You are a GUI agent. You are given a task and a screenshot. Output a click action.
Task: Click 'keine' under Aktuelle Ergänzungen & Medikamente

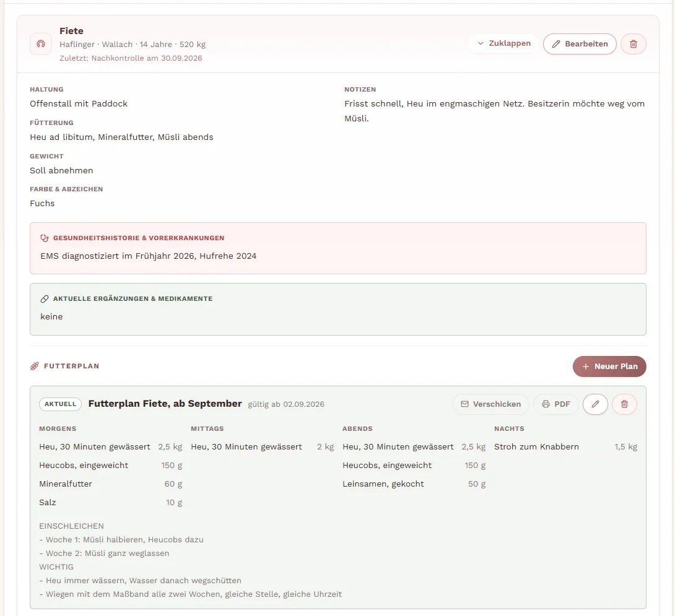(51, 317)
